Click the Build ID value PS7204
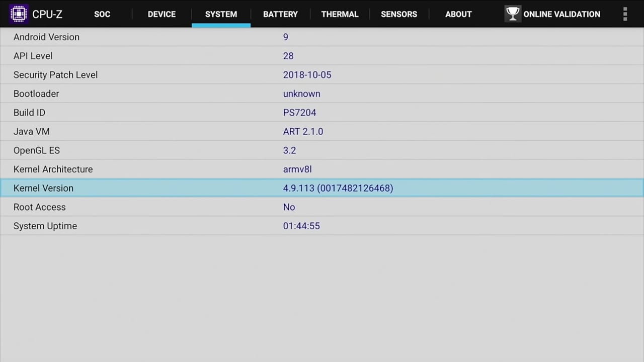Image resolution: width=644 pixels, height=362 pixels. click(299, 113)
